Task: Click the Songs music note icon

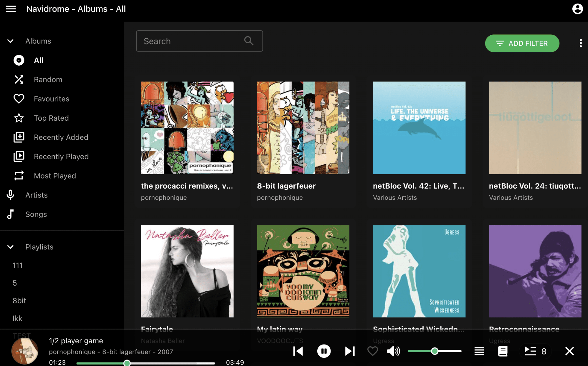Action: point(10,214)
